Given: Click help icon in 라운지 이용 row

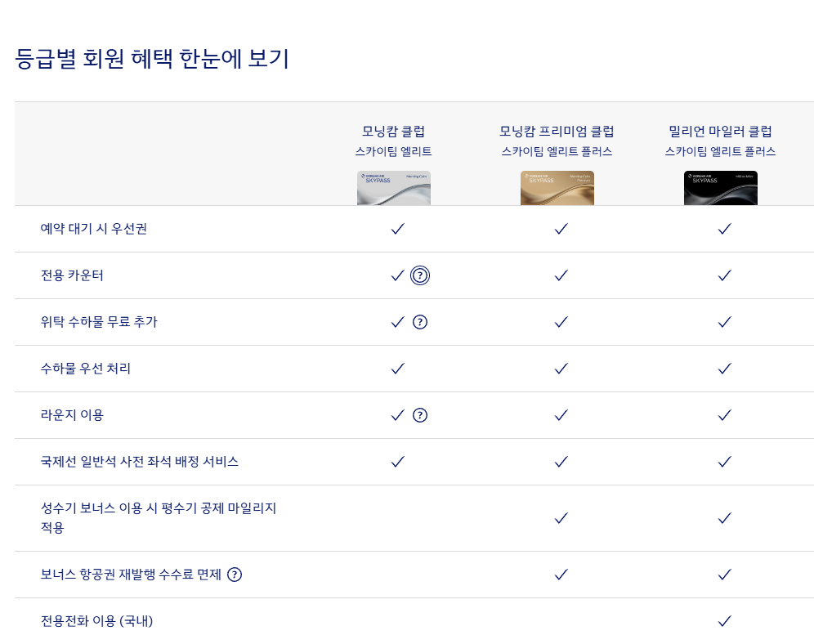Looking at the screenshot, I should point(420,415).
